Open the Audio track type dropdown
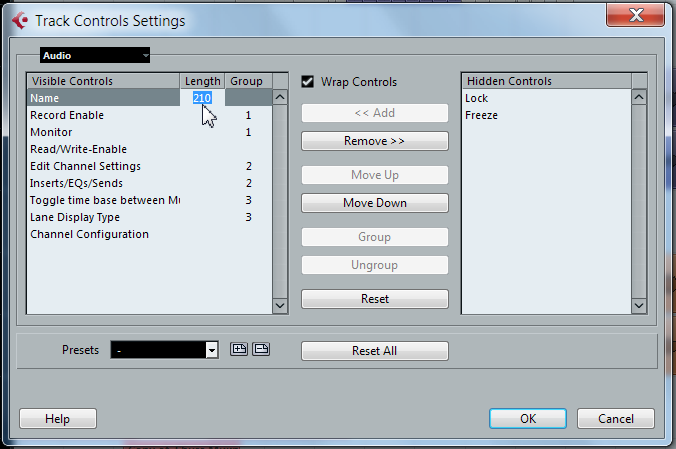676x449 pixels. (95, 55)
